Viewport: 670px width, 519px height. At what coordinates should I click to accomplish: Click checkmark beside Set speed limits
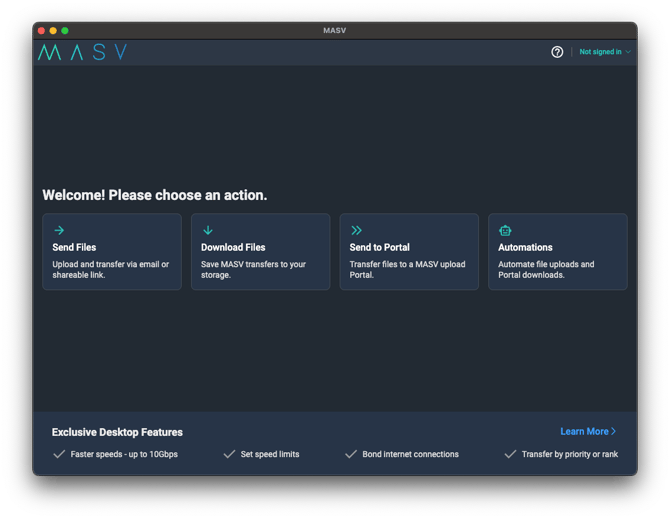pyautogui.click(x=230, y=454)
